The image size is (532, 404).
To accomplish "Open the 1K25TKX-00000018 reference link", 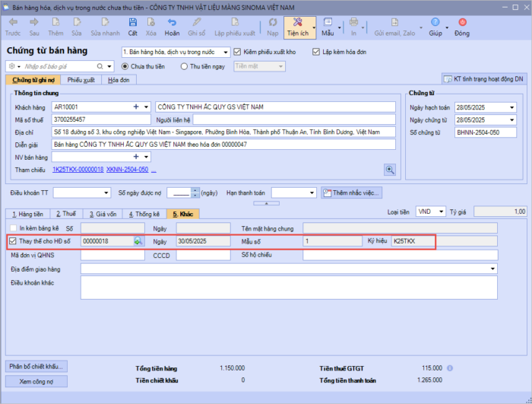I will 78,169.
